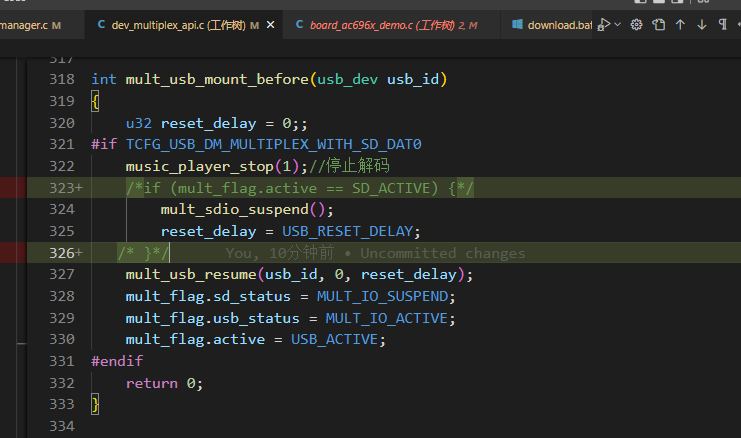Click the red change marker at line 323
This screenshot has height=438, width=741.
[13, 188]
